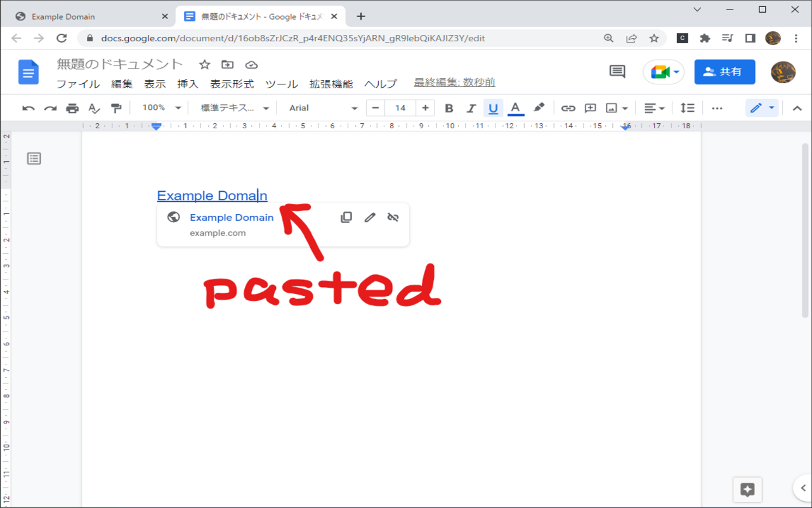Viewport: 812px width, 508px height.
Task: Open the 編集 menu
Action: [122, 84]
